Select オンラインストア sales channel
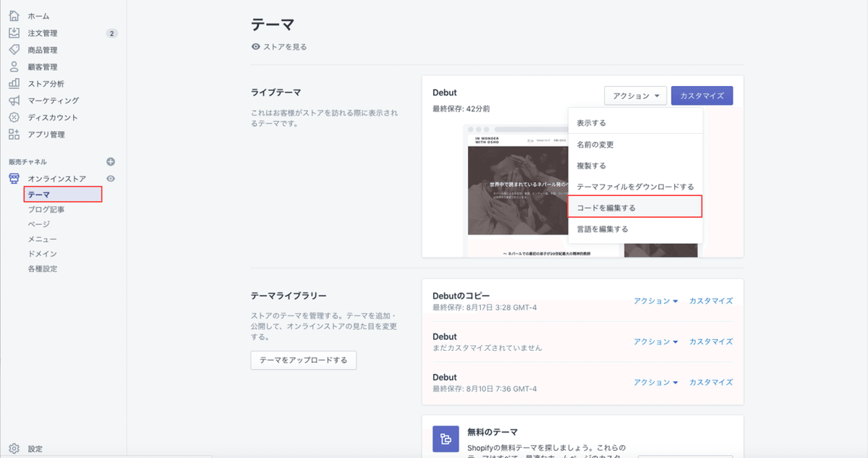Image resolution: width=868 pixels, height=458 pixels. pyautogui.click(x=57, y=179)
